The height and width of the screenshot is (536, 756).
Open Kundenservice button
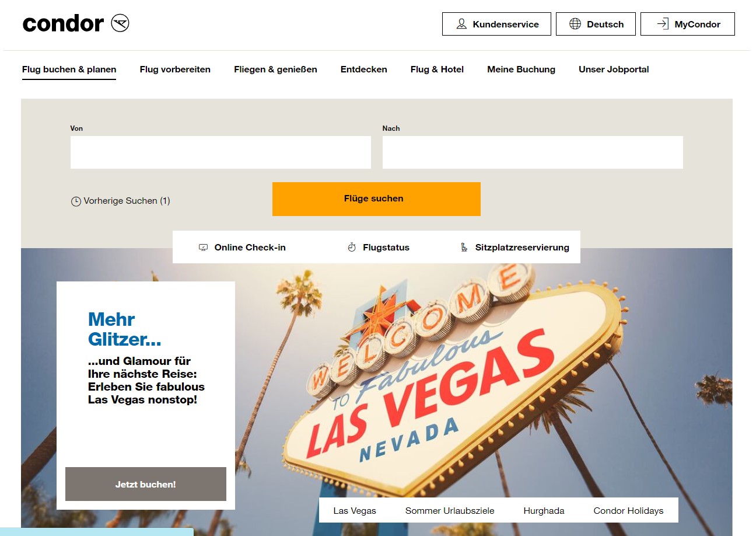click(x=496, y=24)
